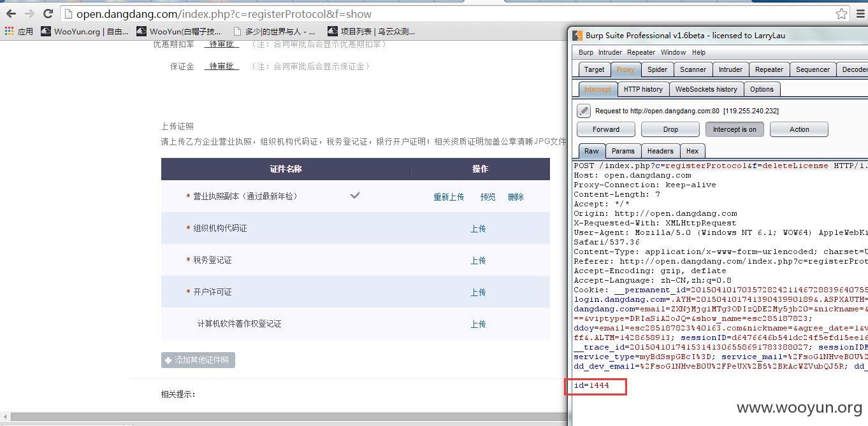Open the WooYun.org bookmark
Screen dimensions: 868x426
pos(84,31)
